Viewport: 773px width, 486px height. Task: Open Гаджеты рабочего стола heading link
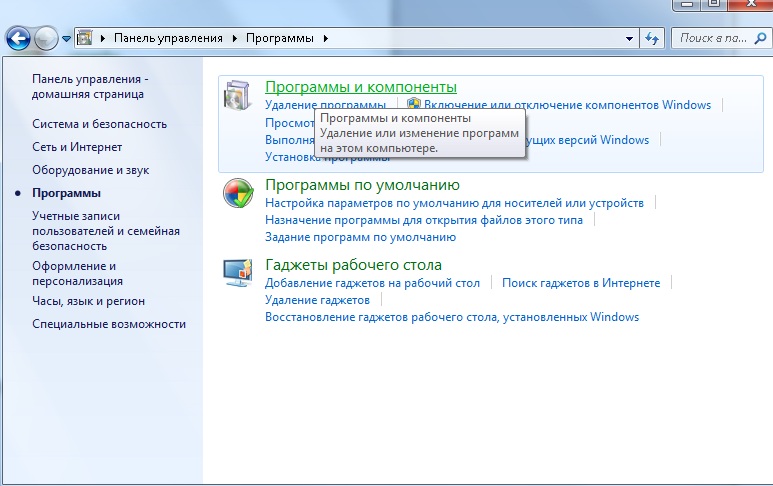pos(353,265)
